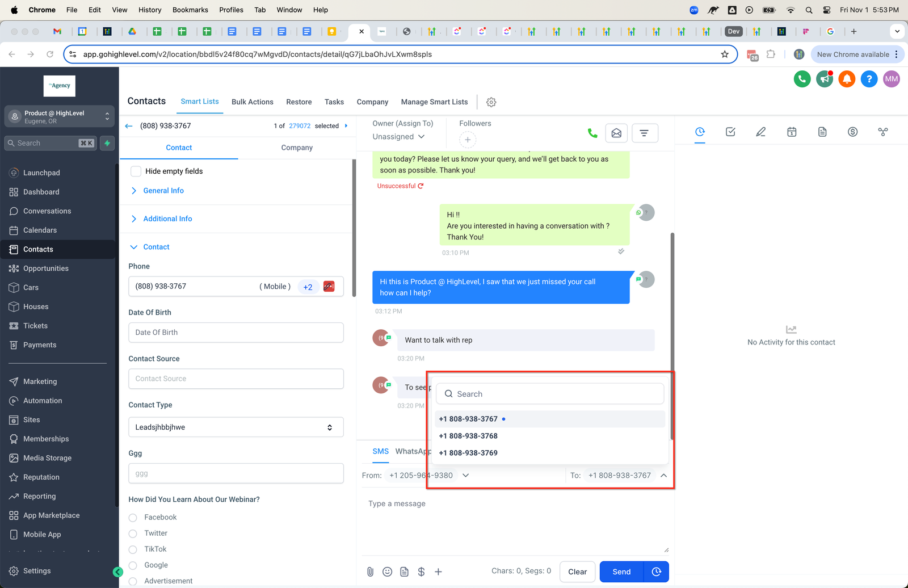Open the Appointments calendar icon in right panel

[x=792, y=132]
